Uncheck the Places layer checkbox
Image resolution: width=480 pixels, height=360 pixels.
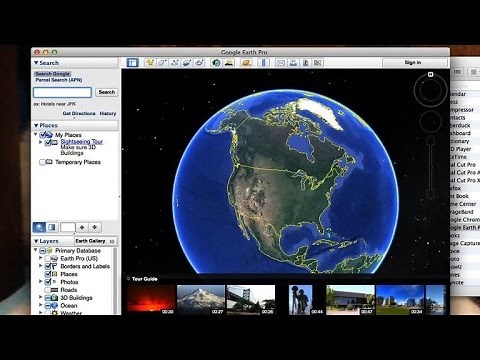48,274
